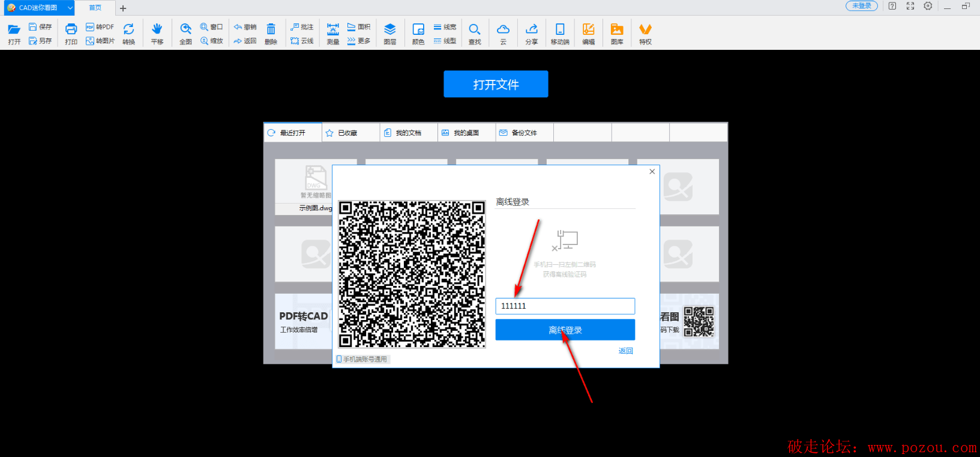The width and height of the screenshot is (980, 457).
Task: Click the 手机端账号通用 label
Action: pyautogui.click(x=362, y=359)
